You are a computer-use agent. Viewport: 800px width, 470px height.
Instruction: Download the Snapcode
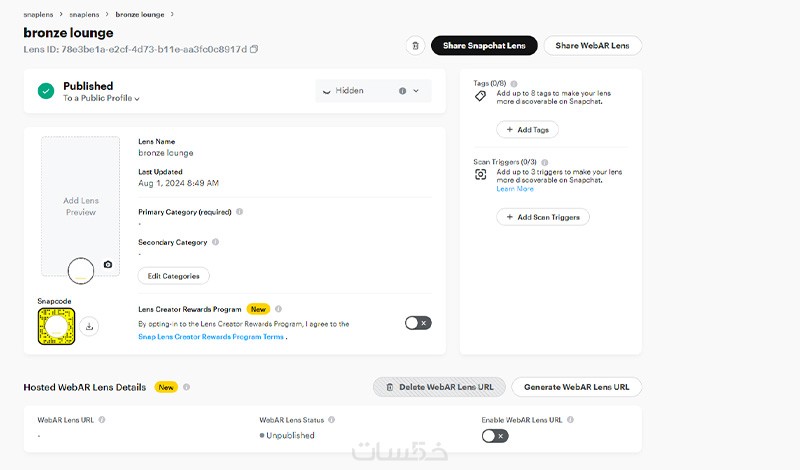(89, 327)
